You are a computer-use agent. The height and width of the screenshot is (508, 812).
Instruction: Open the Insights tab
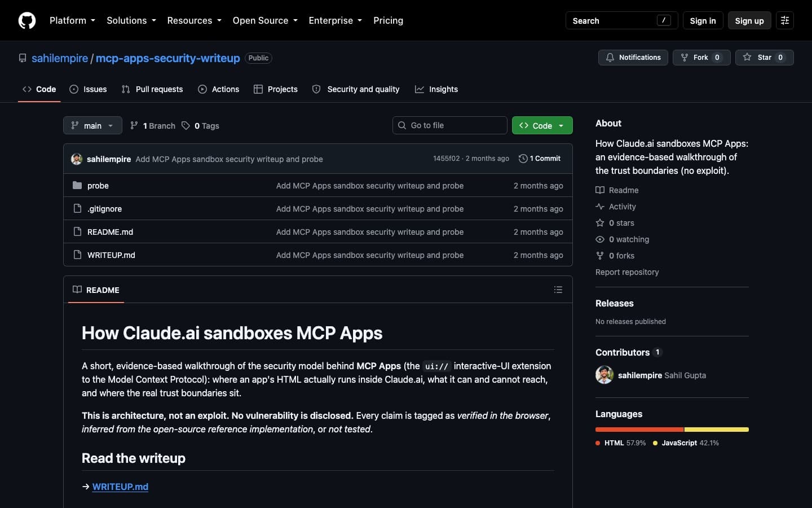pyautogui.click(x=436, y=89)
